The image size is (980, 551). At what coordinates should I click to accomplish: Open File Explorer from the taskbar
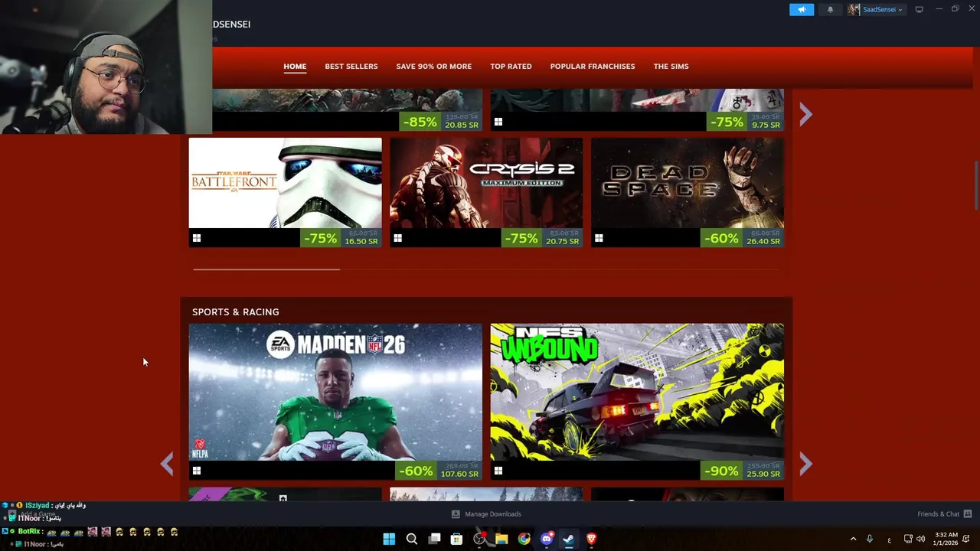(x=501, y=539)
